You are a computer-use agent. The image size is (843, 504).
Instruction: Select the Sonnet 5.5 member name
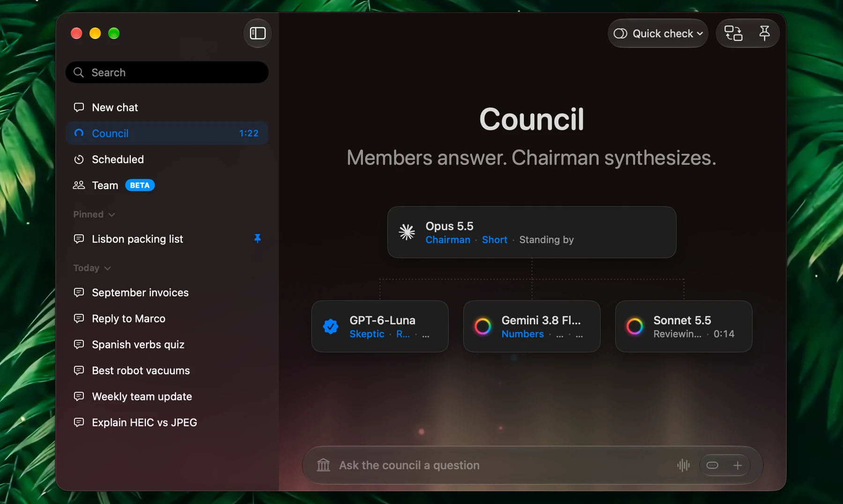682,320
